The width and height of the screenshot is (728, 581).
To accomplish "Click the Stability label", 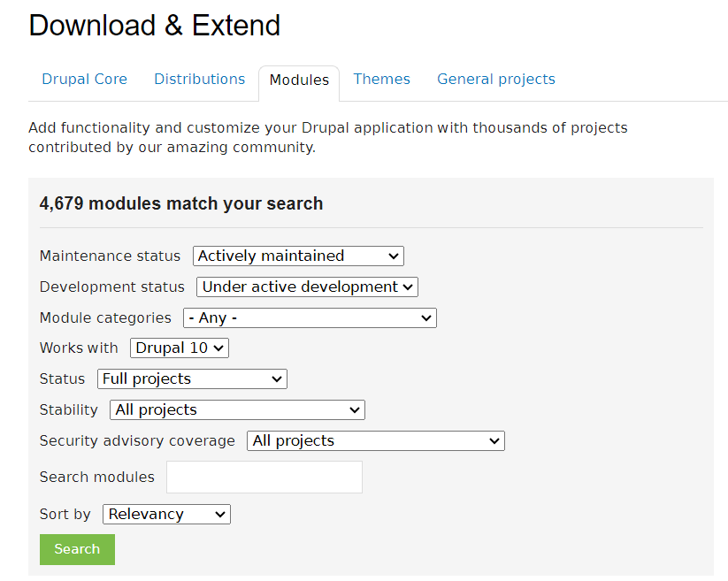I will 69,410.
